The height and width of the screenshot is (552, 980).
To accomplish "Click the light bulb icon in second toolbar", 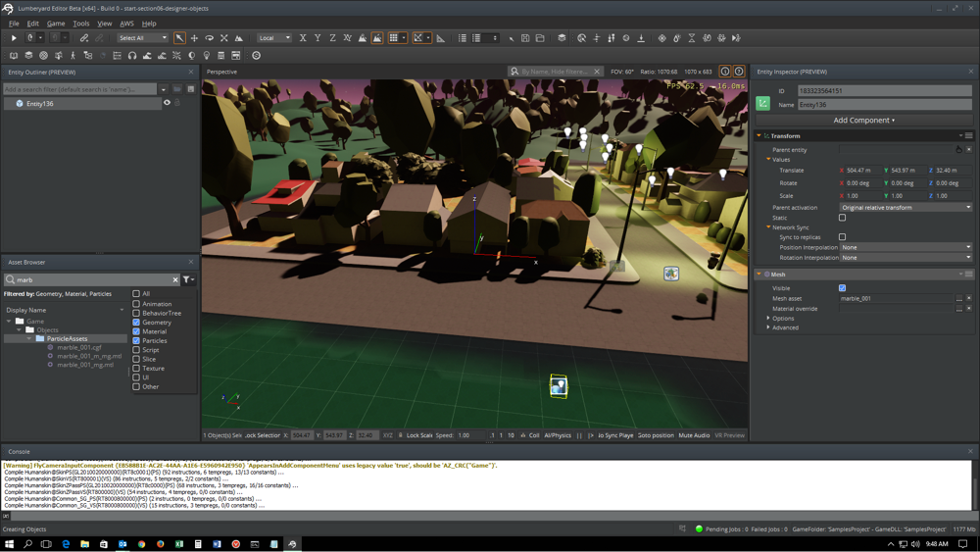I will pos(206,56).
